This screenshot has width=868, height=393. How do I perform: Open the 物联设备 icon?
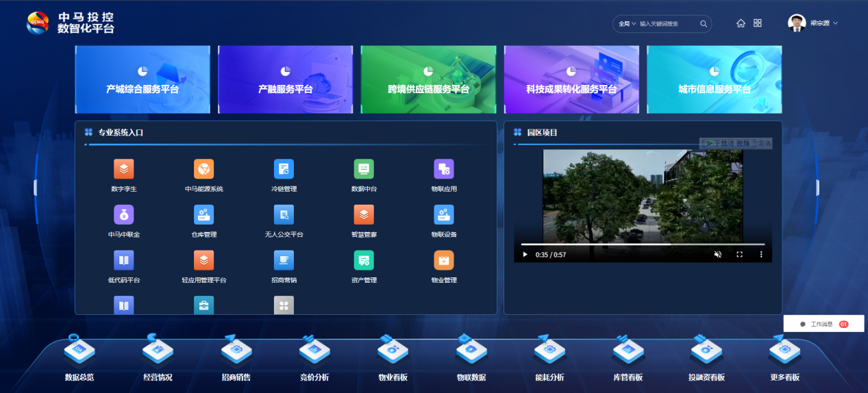pyautogui.click(x=444, y=214)
